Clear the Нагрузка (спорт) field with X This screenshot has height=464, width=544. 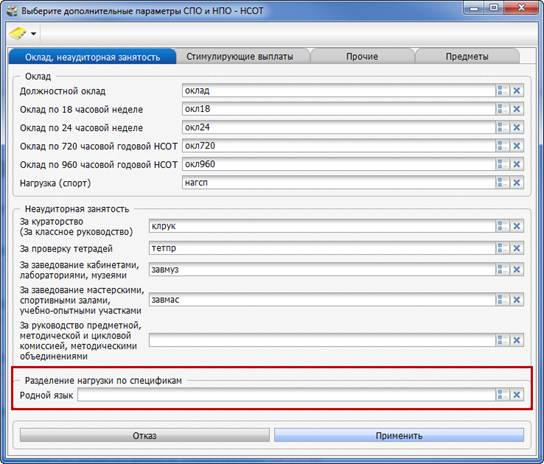pos(517,183)
